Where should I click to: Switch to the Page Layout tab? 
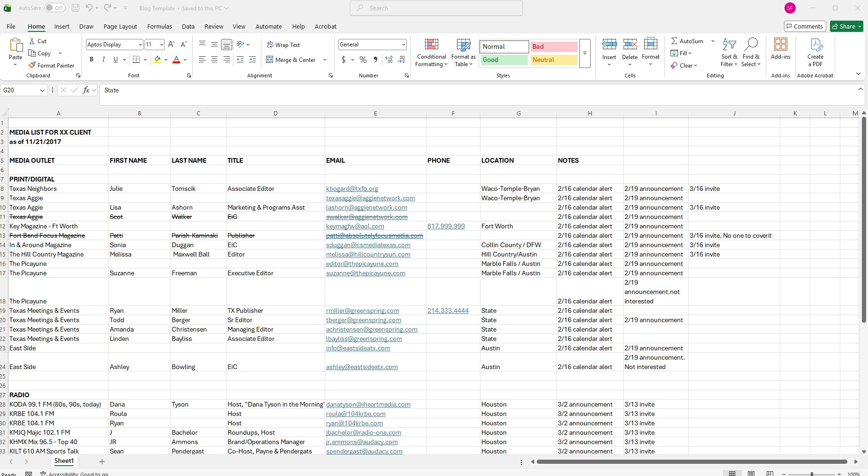click(120, 27)
